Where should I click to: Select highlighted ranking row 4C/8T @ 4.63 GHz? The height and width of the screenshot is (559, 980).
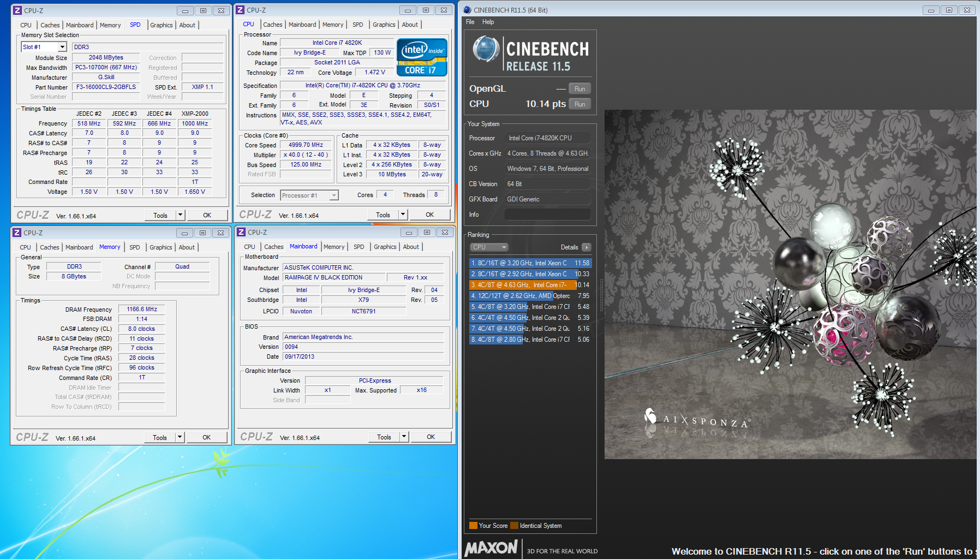(x=530, y=285)
